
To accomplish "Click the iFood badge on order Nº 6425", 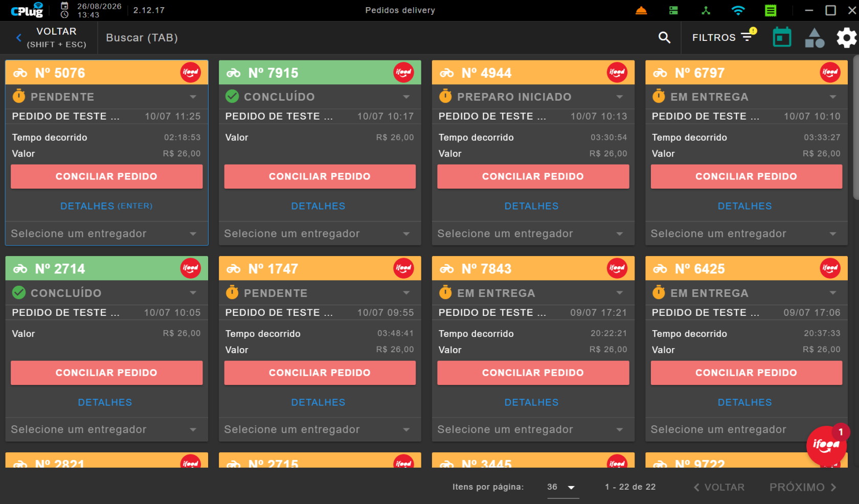I will (830, 268).
